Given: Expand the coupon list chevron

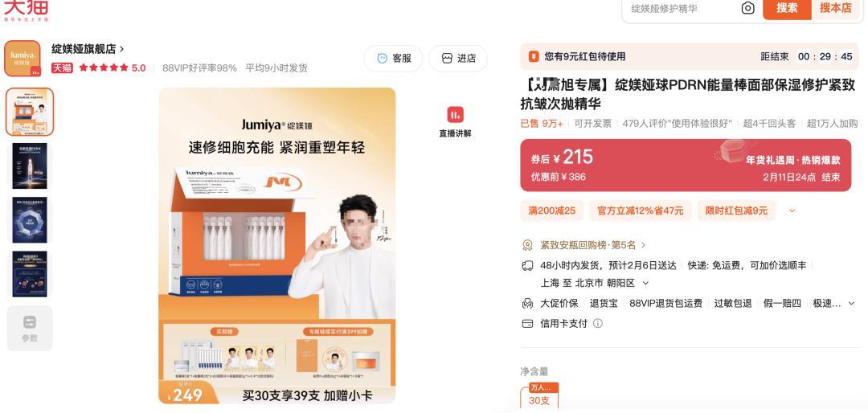Looking at the screenshot, I should (792, 211).
